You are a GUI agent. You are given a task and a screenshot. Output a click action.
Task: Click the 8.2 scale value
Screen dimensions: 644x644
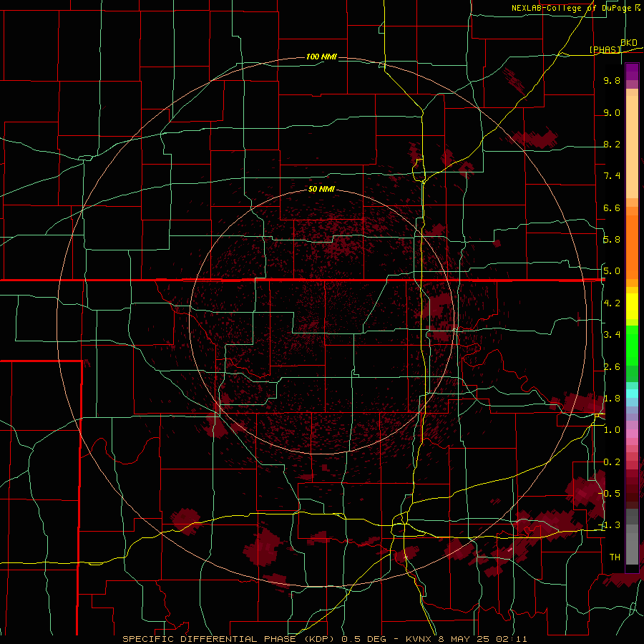click(612, 144)
